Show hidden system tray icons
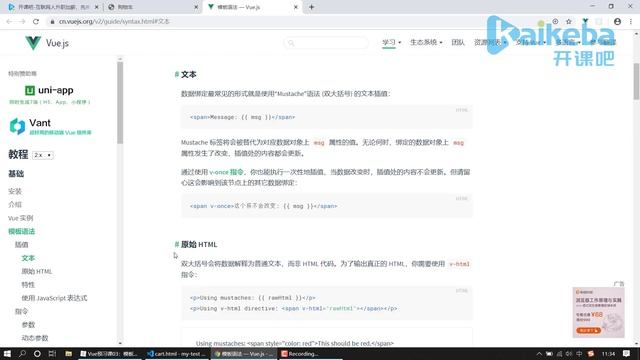Image resolution: width=640 pixels, height=360 pixels. pyautogui.click(x=539, y=354)
